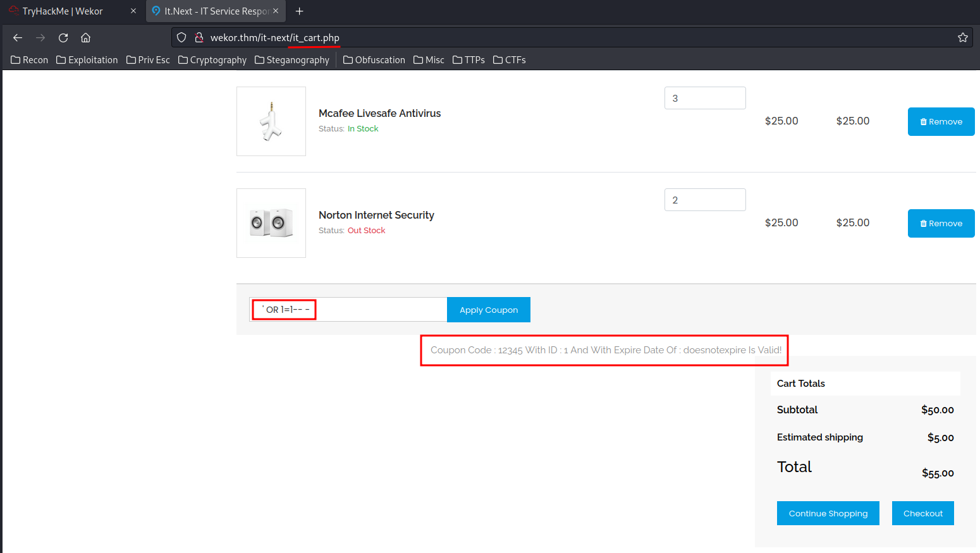Remove Norton Internet Security from cart
This screenshot has height=553, width=980.
(941, 223)
